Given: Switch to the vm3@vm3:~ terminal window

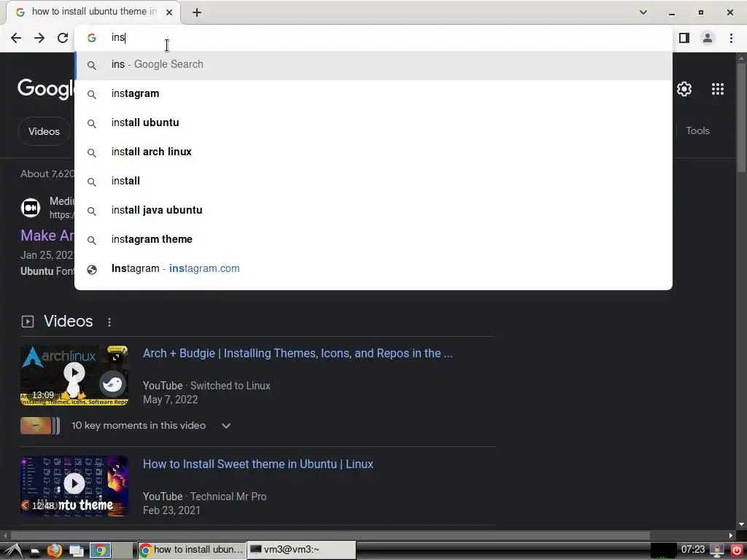Looking at the screenshot, I should tap(301, 550).
